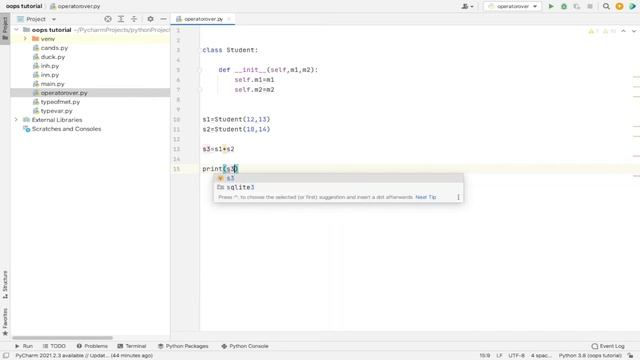Screen dimensions: 640x360
Task: Choose s3 completion suggestion
Action: click(x=338, y=178)
